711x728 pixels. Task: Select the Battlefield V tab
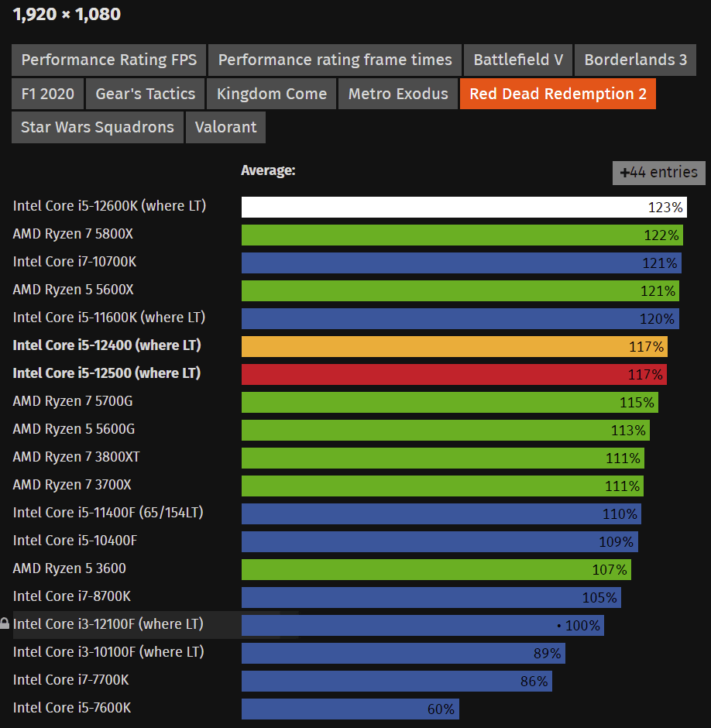click(518, 60)
